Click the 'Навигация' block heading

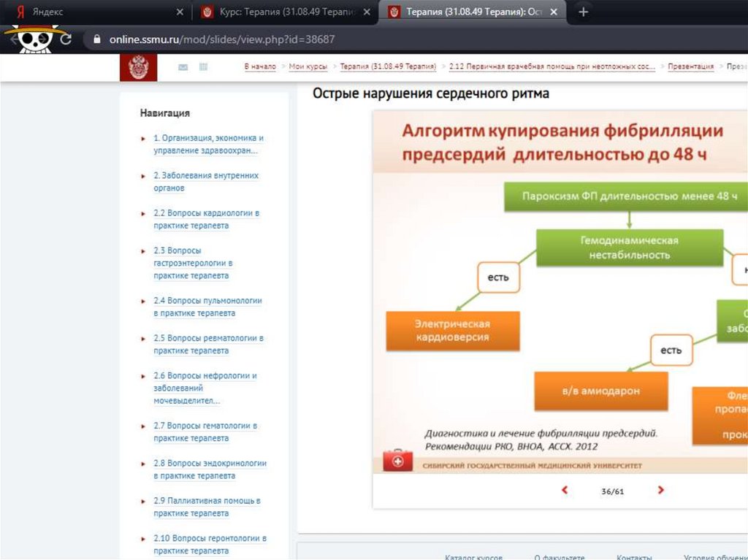[164, 113]
